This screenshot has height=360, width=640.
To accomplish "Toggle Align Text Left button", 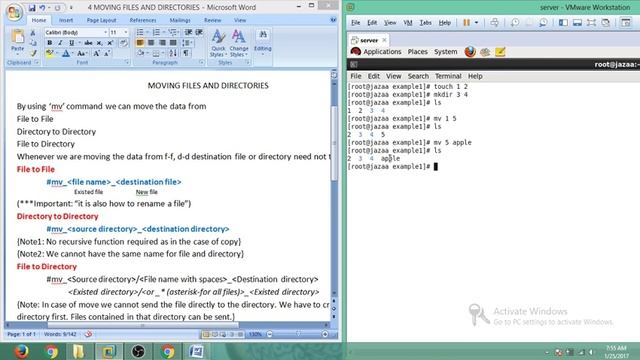I will click(x=140, y=42).
